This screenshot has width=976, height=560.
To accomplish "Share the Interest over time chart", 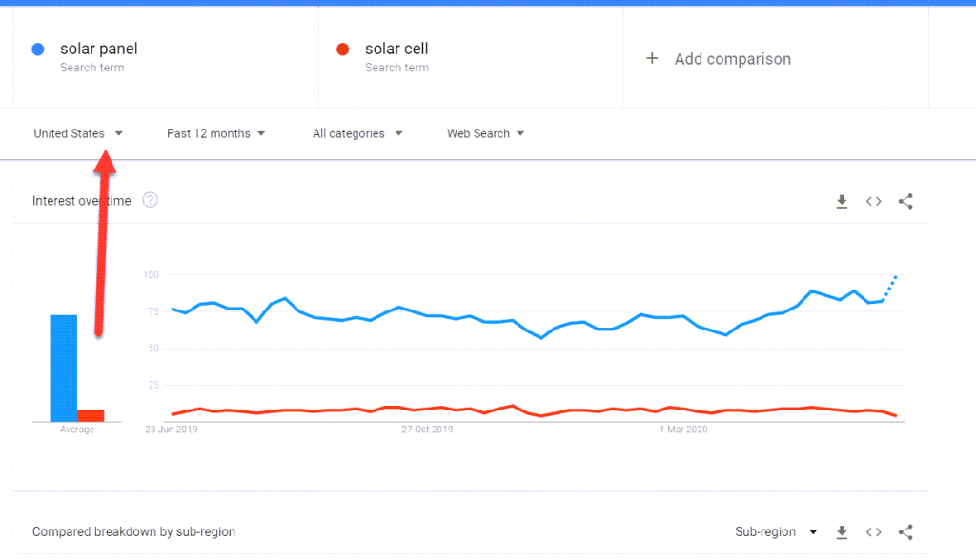I will coord(905,201).
